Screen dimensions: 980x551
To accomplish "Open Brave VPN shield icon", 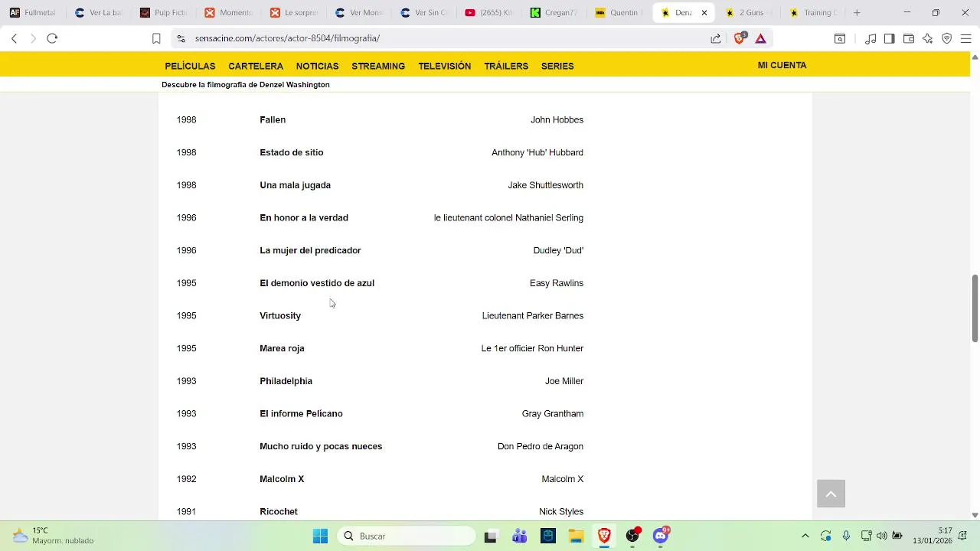I will click(946, 38).
